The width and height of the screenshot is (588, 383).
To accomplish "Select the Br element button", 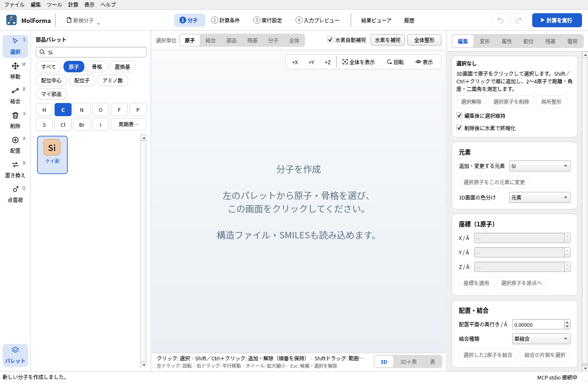I will [82, 124].
